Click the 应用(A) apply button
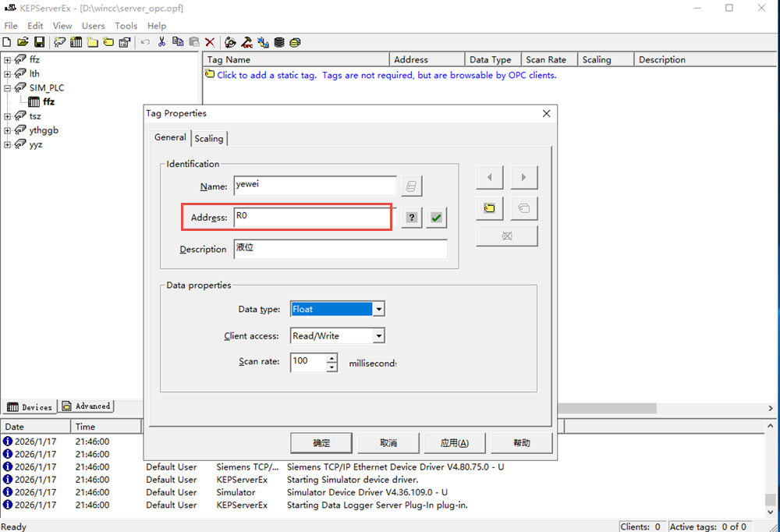This screenshot has height=532, width=780. click(454, 442)
